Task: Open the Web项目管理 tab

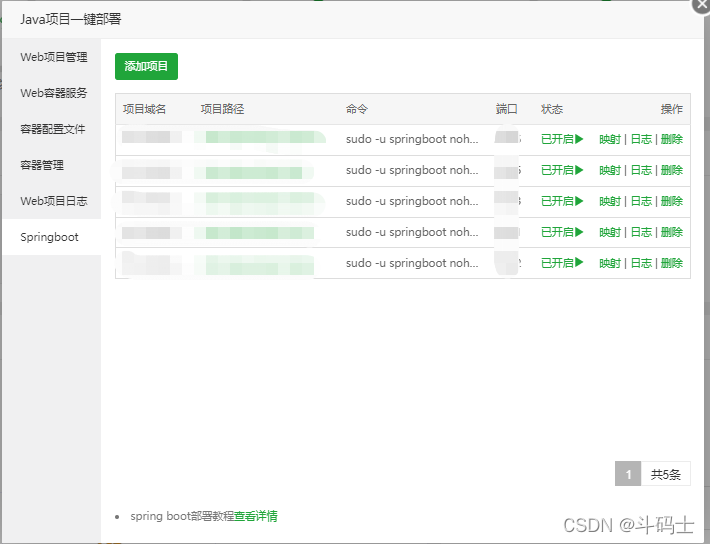Action: tap(53, 57)
